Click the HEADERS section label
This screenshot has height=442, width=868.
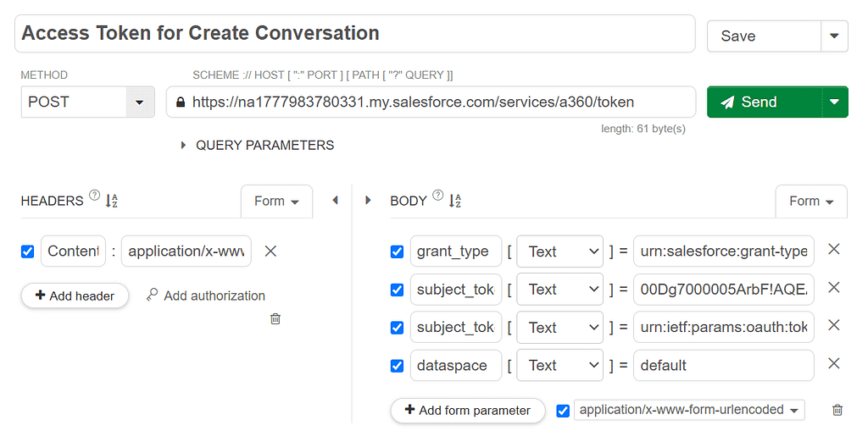(52, 201)
